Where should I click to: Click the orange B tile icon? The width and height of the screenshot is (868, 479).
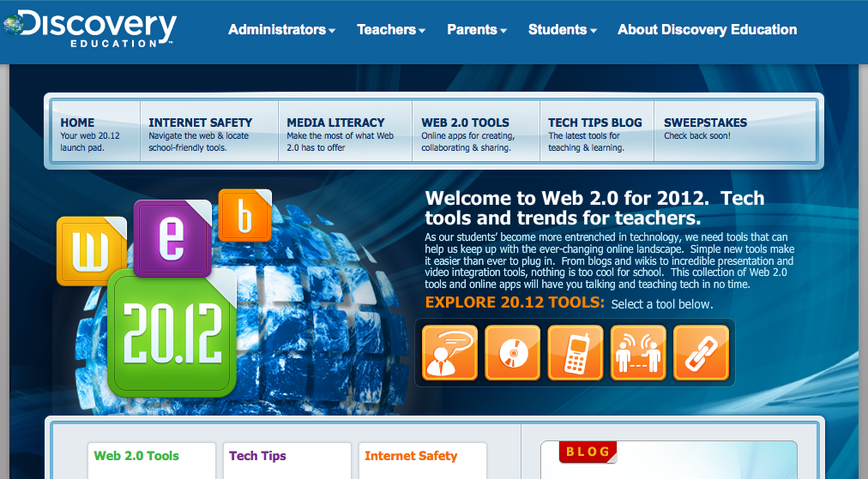244,216
